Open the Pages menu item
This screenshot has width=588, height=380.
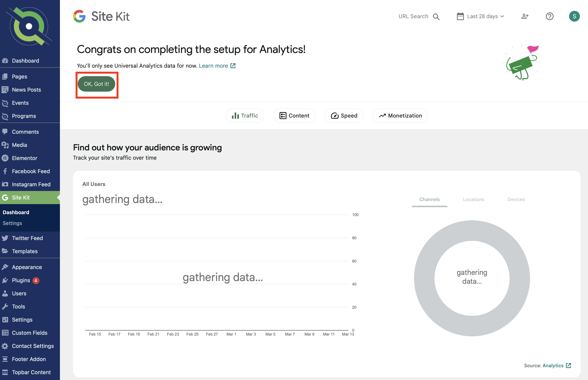point(30,77)
